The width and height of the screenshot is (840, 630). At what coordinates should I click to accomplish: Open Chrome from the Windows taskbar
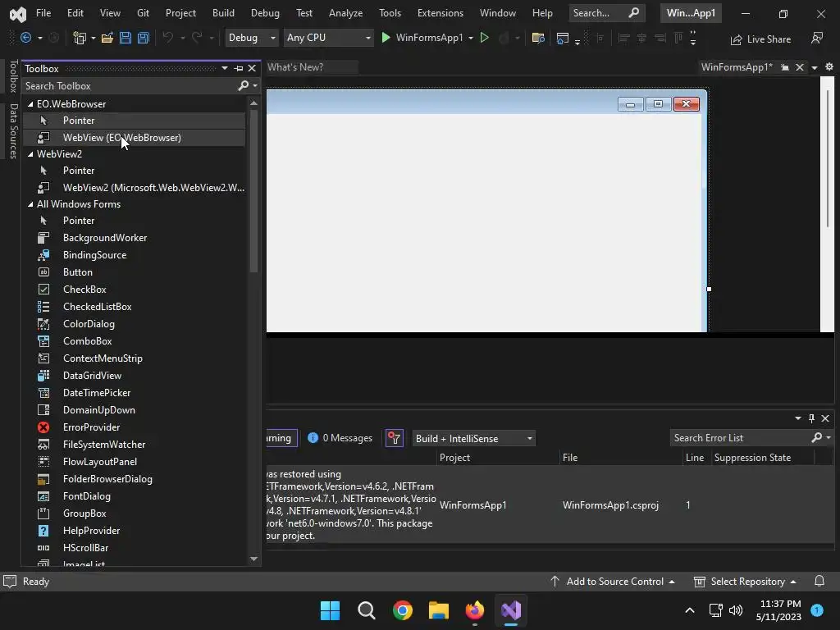point(402,610)
